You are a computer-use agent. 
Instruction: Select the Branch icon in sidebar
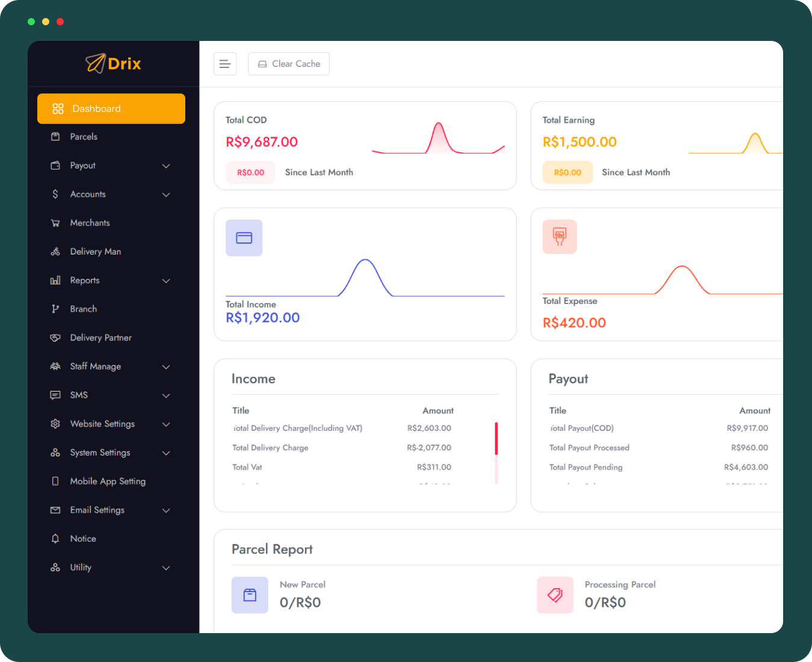click(55, 309)
